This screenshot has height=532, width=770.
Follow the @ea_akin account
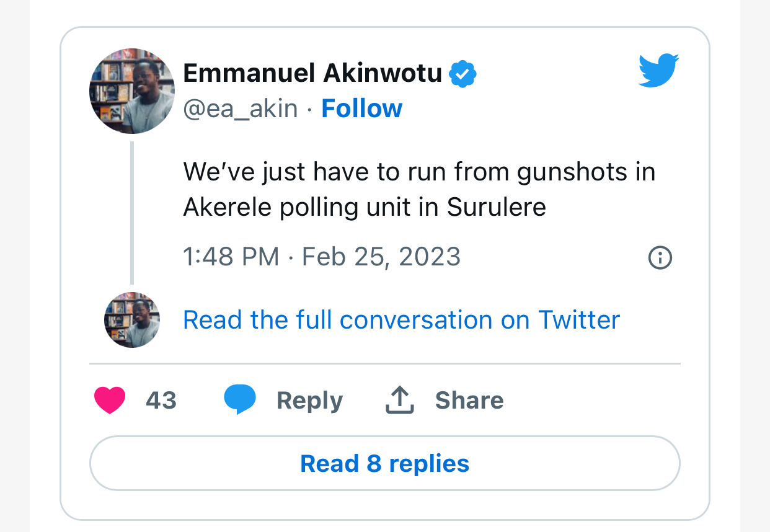(x=361, y=109)
